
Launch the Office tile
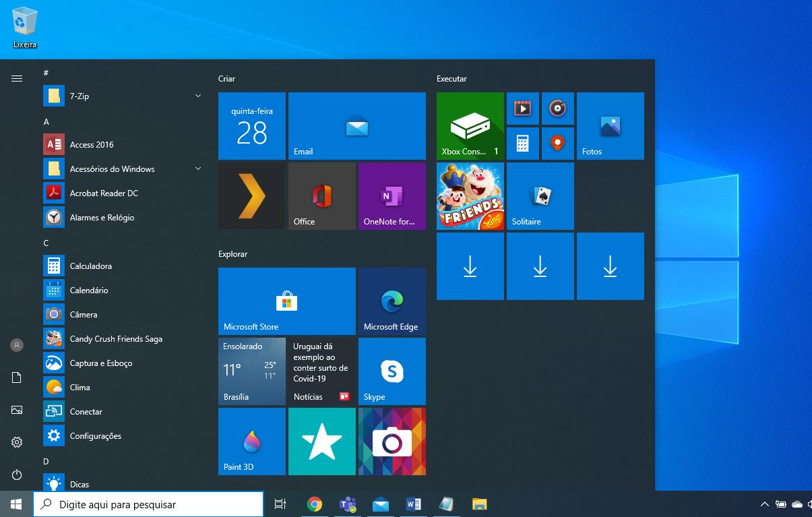(x=322, y=196)
